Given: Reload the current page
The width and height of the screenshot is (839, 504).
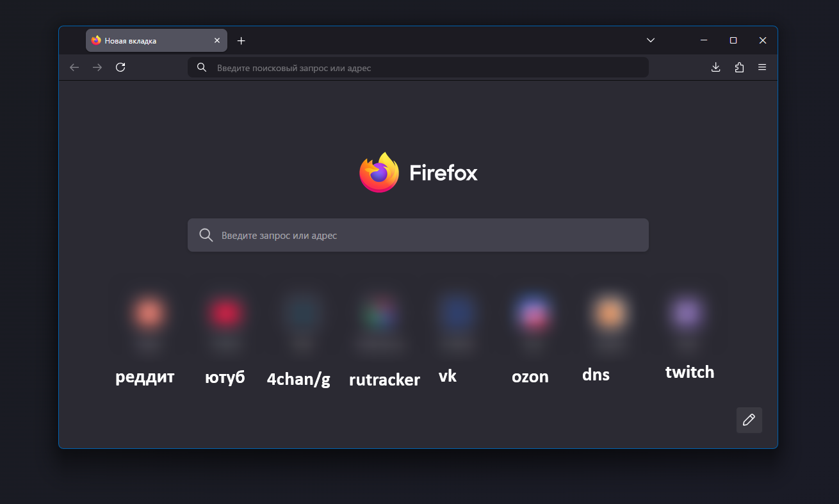Looking at the screenshot, I should point(120,67).
